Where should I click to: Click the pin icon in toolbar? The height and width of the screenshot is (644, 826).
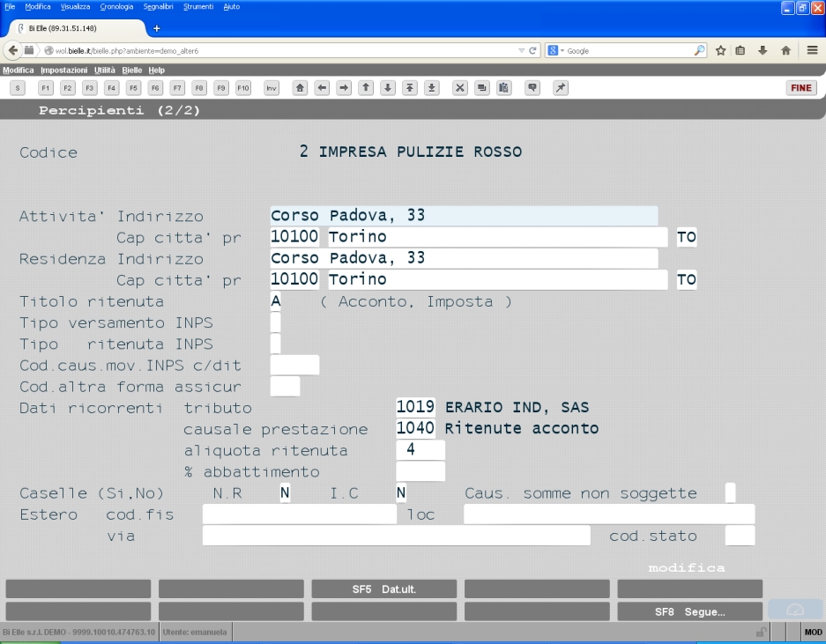561,88
